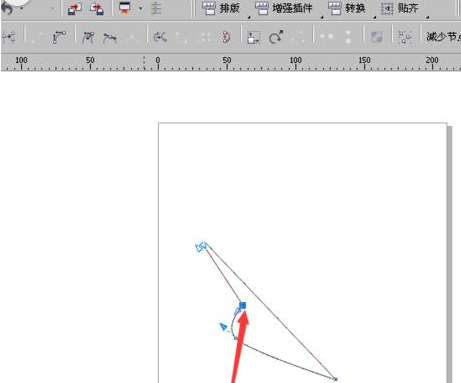Make the node a smooth node

[109, 38]
